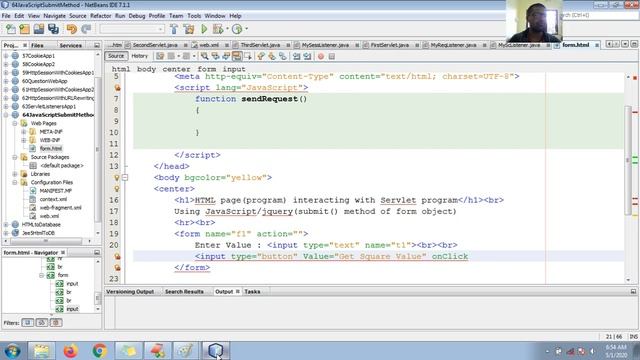This screenshot has width=640, height=360.
Task: Toggle the first Navigator filter button
Action: (28, 322)
